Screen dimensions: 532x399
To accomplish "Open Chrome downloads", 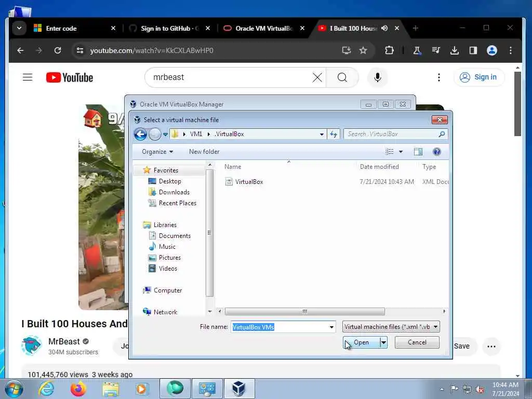I will [454, 50].
